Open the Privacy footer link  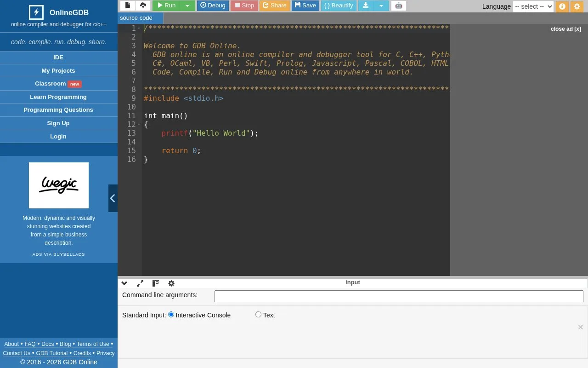coord(106,353)
